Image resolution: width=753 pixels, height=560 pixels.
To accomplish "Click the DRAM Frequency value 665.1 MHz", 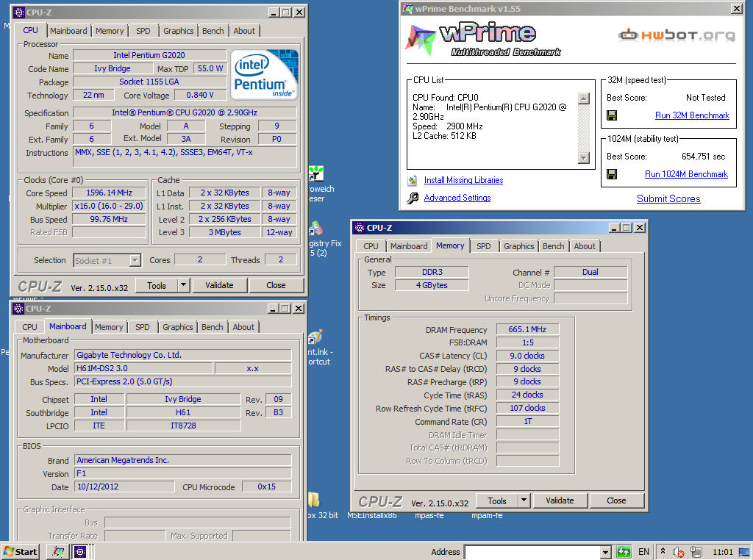I will tap(527, 329).
